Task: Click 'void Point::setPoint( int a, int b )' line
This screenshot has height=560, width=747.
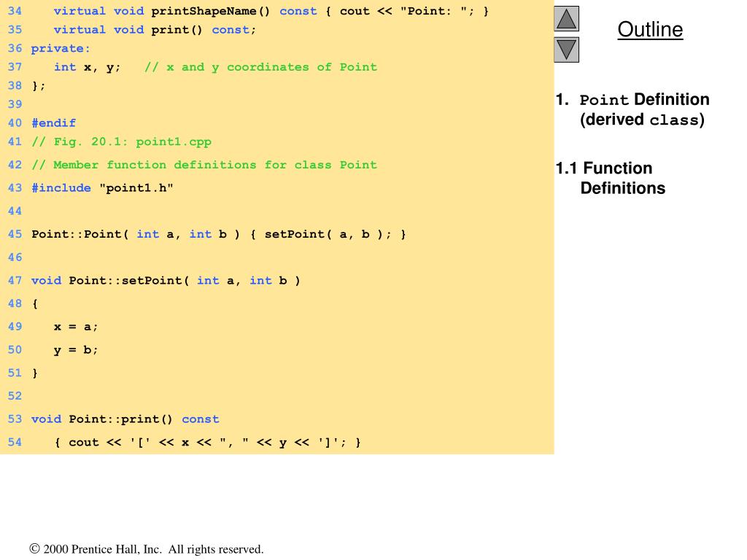Action: coord(166,281)
